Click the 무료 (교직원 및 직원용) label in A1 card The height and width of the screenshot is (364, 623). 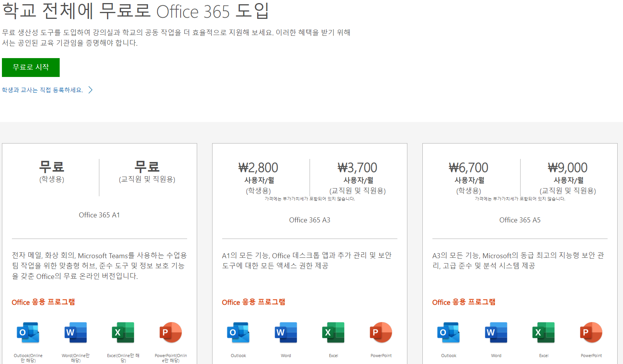click(x=147, y=172)
